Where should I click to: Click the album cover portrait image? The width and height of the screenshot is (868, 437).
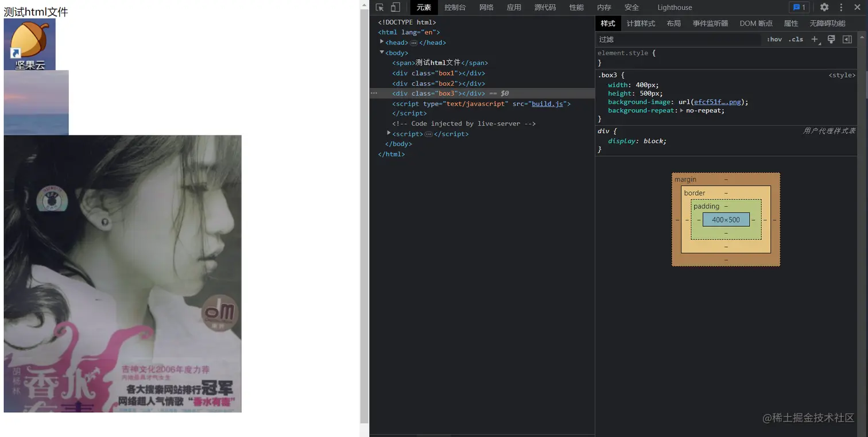pos(123,274)
